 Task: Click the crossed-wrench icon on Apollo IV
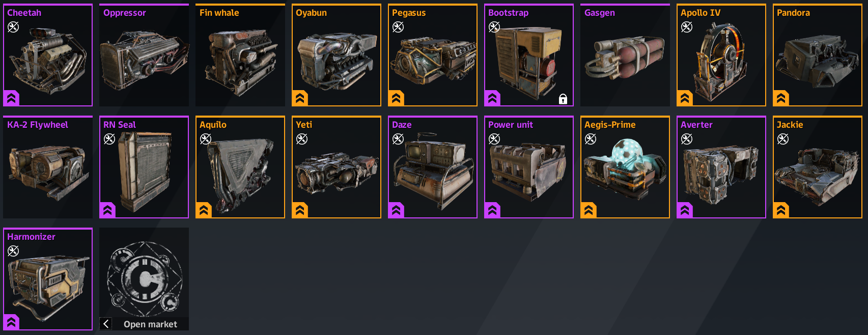pyautogui.click(x=687, y=27)
